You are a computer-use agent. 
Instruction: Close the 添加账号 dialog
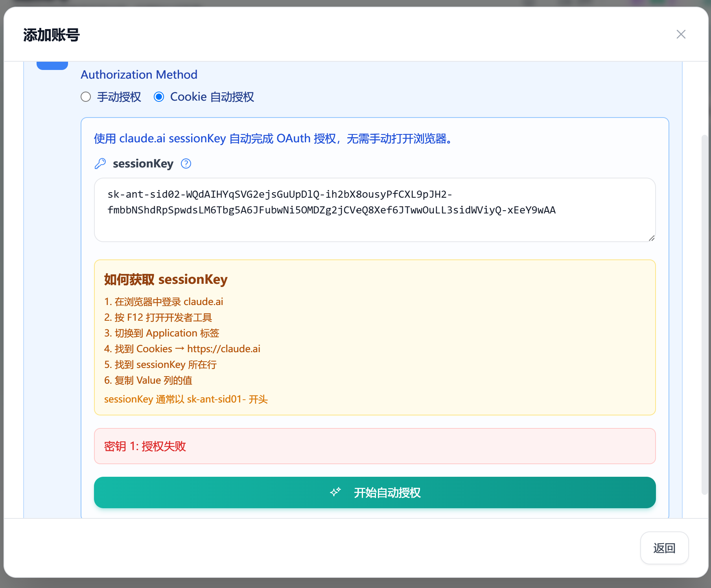(x=681, y=34)
